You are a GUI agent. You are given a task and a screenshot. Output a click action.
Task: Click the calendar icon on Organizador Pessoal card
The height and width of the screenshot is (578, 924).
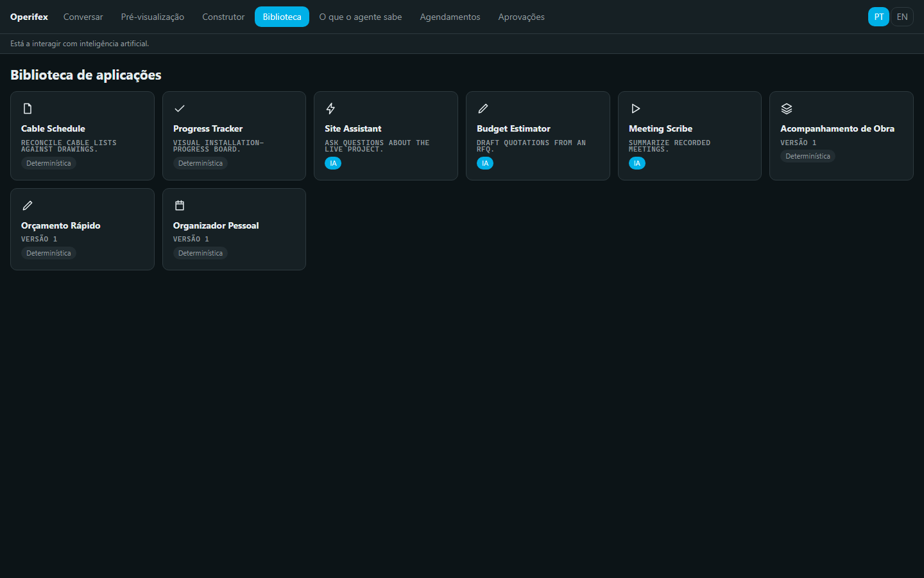(x=180, y=206)
